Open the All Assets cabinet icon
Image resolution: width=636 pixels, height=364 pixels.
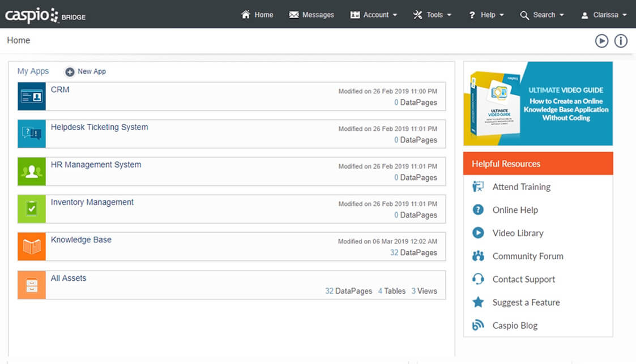pos(32,285)
